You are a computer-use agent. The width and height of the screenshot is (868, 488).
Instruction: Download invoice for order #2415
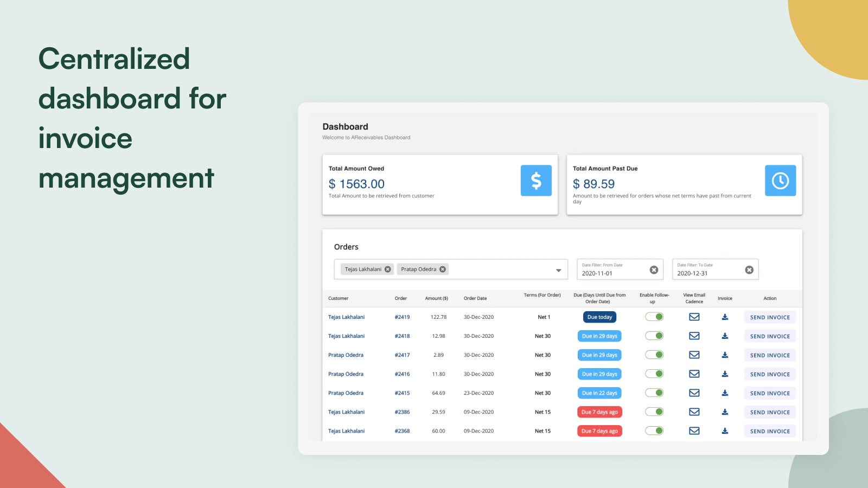tap(725, 393)
